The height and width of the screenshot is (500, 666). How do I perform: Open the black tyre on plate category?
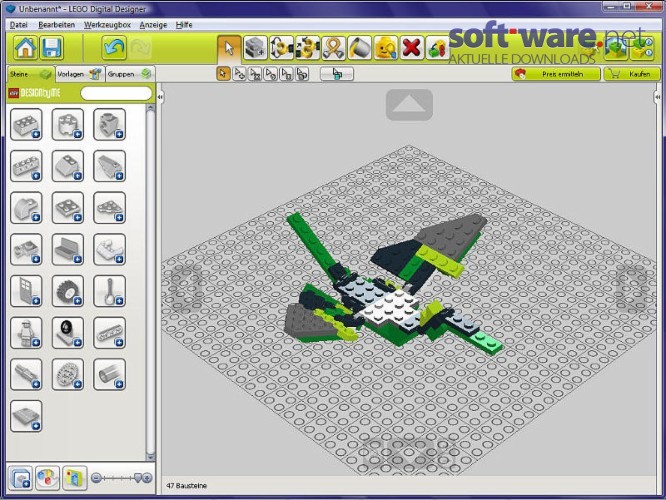[68, 333]
